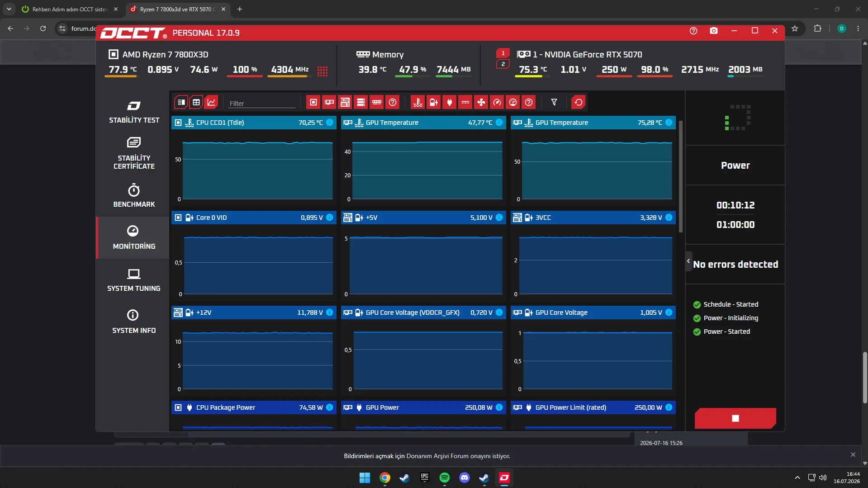Take an OCCT screenshot with camera icon
Screen dimensions: 868x488
[x=714, y=31]
